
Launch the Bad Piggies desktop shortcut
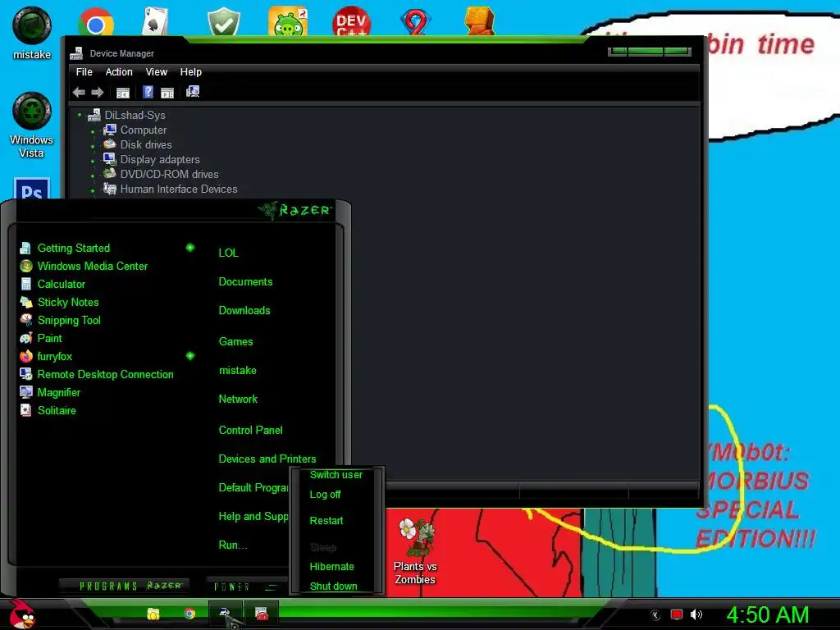[288, 21]
